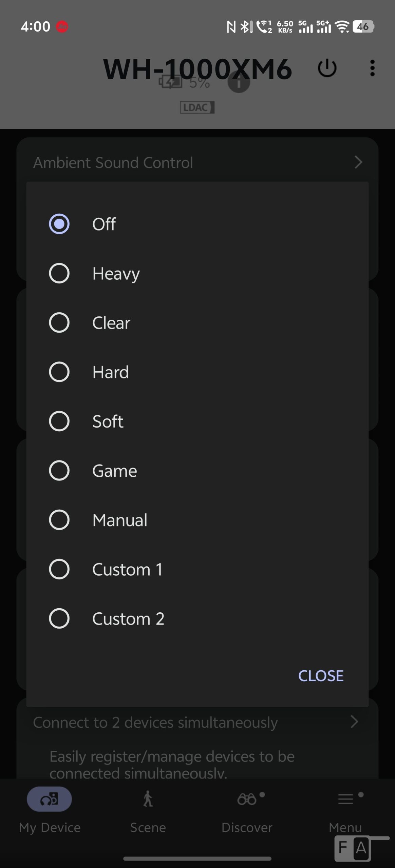This screenshot has width=395, height=868.
Task: Open the three-dot overflow menu
Action: click(372, 68)
